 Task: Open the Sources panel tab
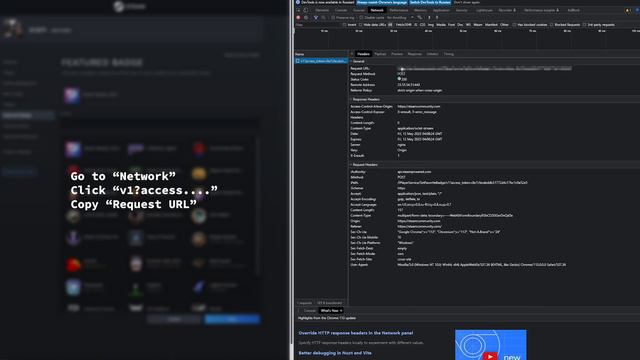[x=359, y=10]
